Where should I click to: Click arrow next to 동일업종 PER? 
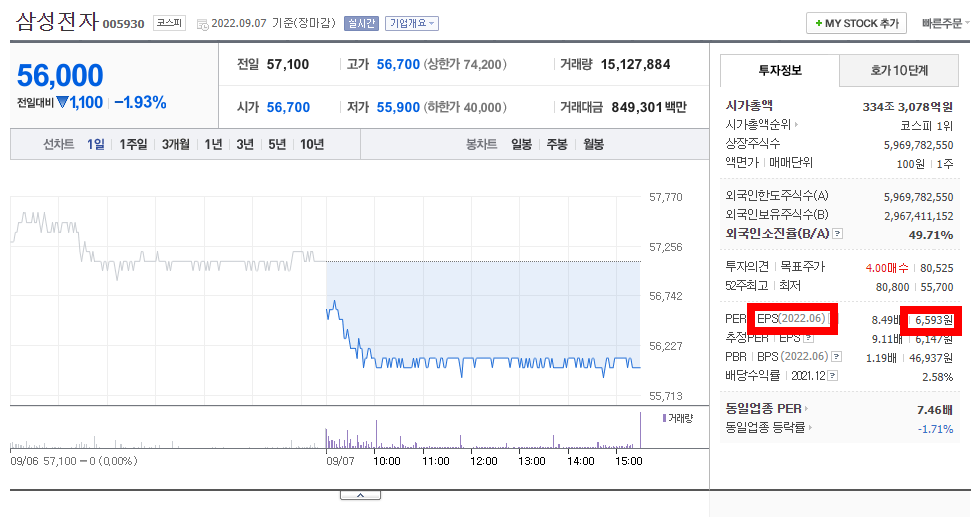pos(806,409)
